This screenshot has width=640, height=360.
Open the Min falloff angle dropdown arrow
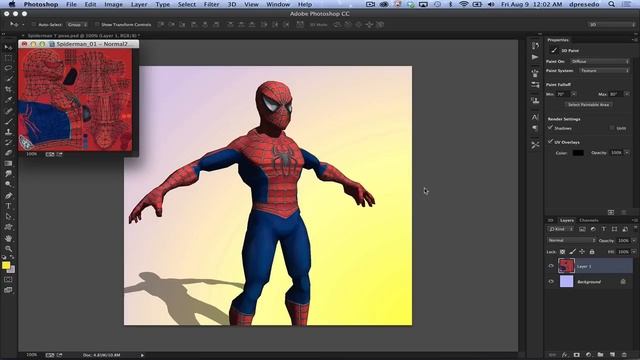573,94
